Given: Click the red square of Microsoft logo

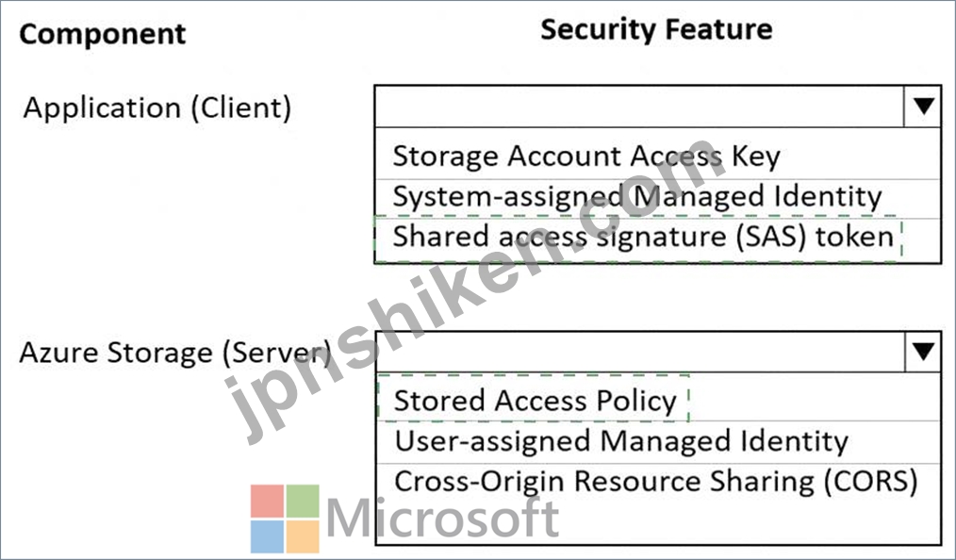Looking at the screenshot, I should pos(267,501).
